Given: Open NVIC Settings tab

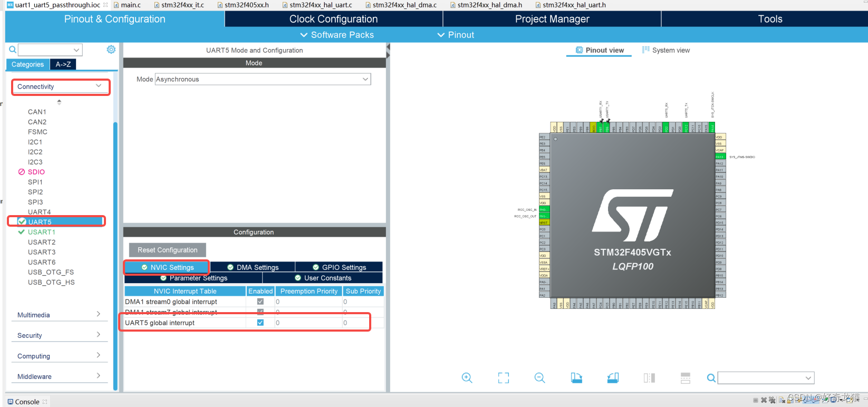Looking at the screenshot, I should coord(167,267).
